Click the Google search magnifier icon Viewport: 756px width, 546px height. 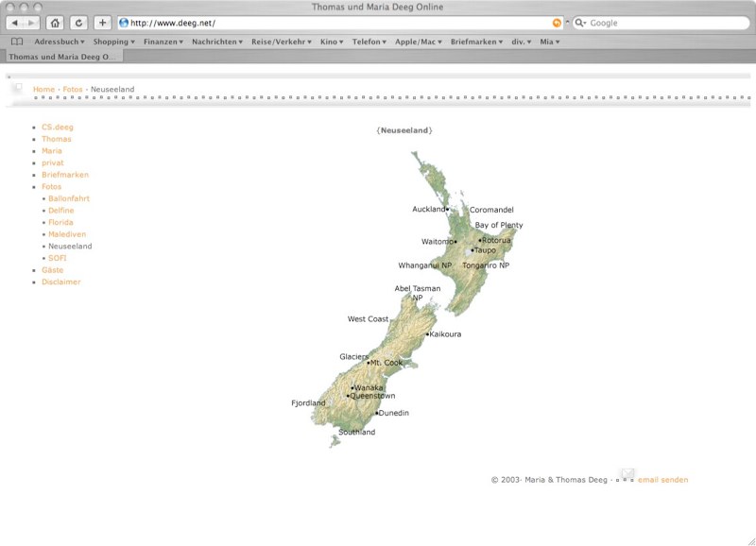click(579, 23)
